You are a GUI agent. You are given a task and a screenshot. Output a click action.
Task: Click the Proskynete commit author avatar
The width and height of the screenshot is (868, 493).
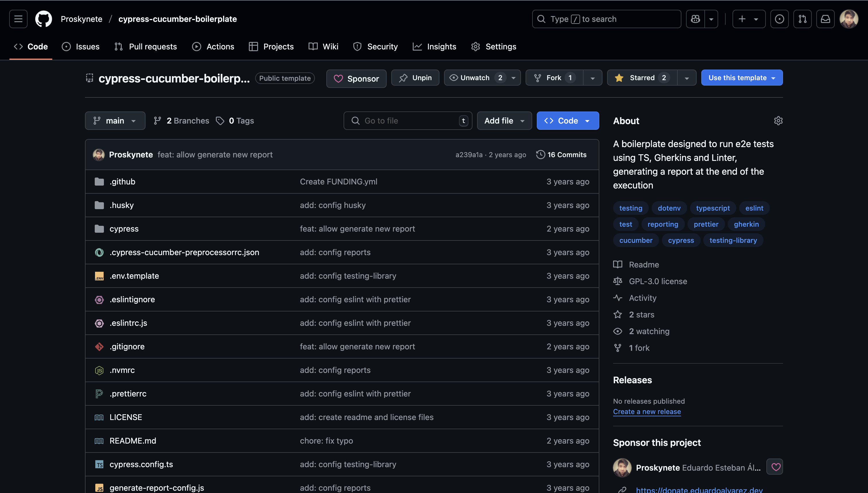tap(99, 155)
